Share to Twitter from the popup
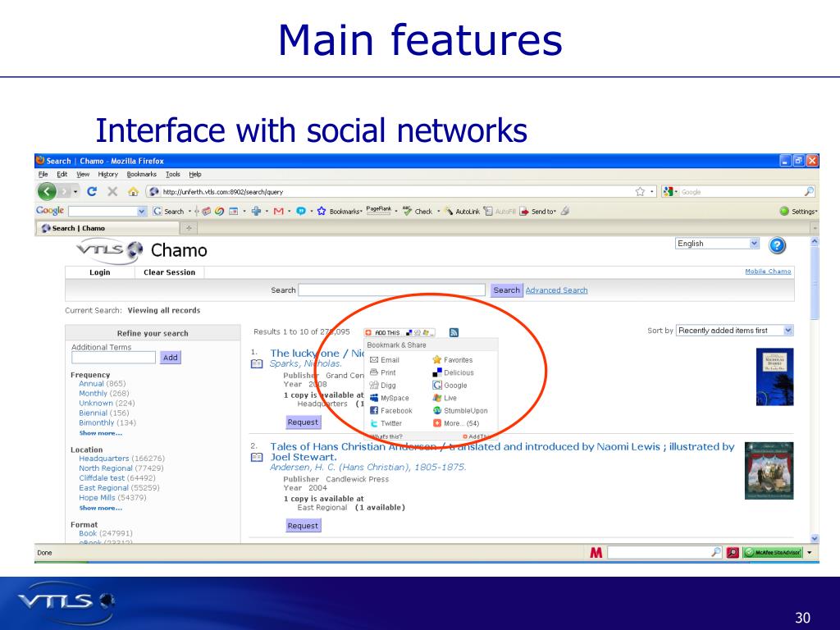 tap(386, 423)
